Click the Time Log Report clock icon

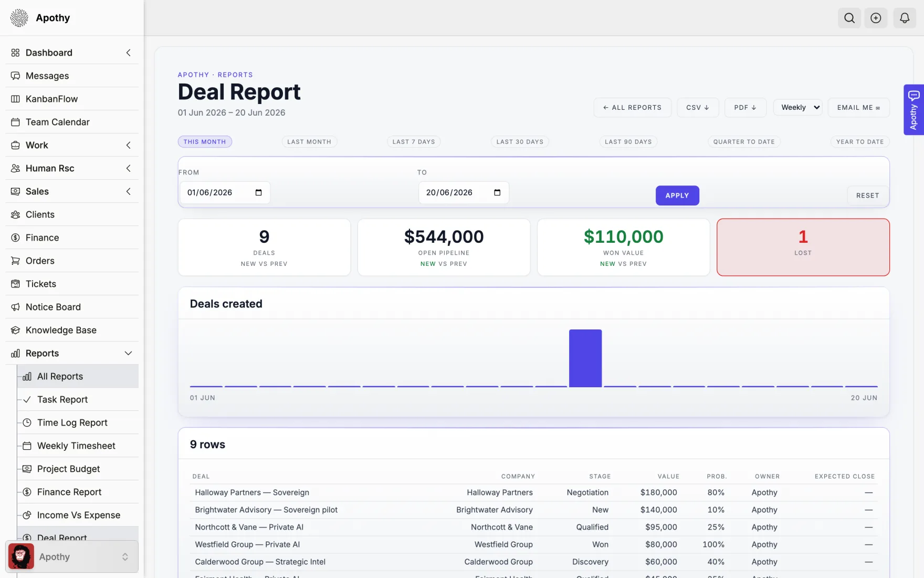pyautogui.click(x=27, y=422)
